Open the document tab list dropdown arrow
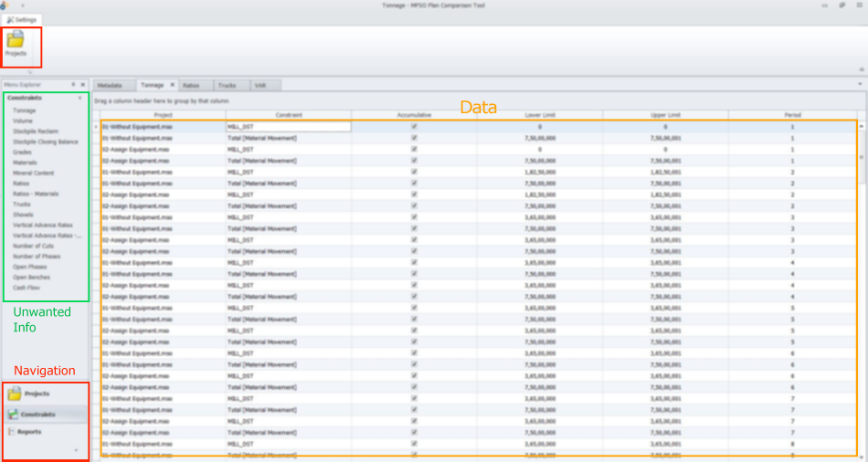This screenshot has height=462, width=868. pyautogui.click(x=861, y=85)
